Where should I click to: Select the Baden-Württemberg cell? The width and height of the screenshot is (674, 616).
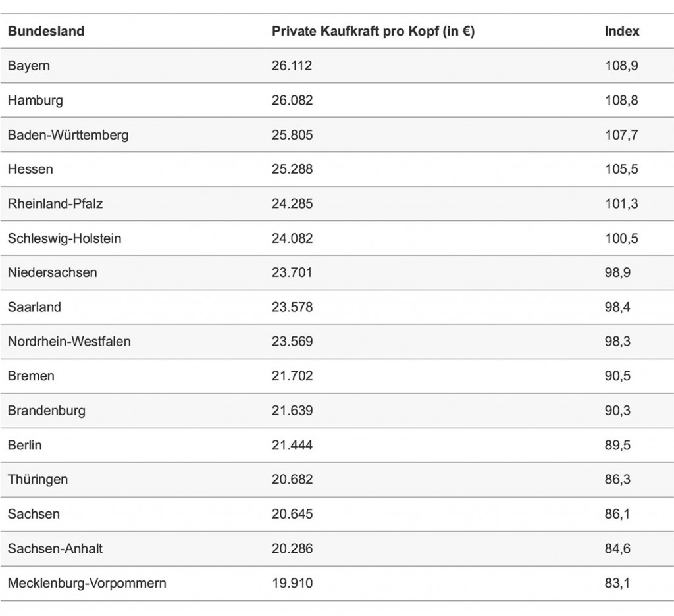pos(68,135)
